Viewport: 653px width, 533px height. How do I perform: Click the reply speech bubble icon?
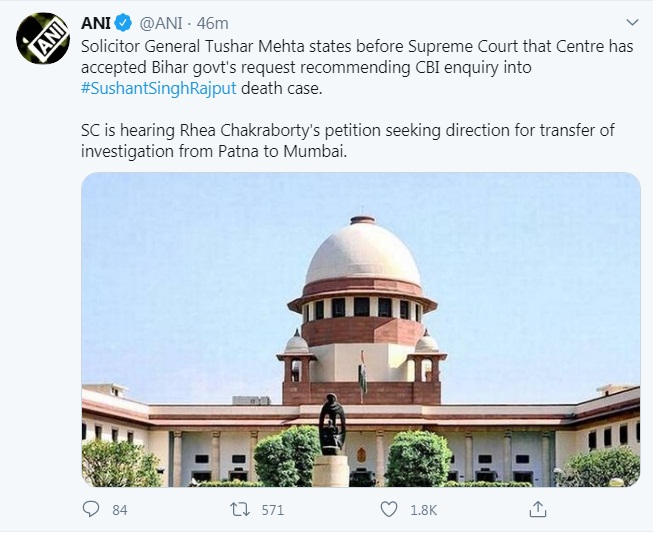tap(92, 509)
